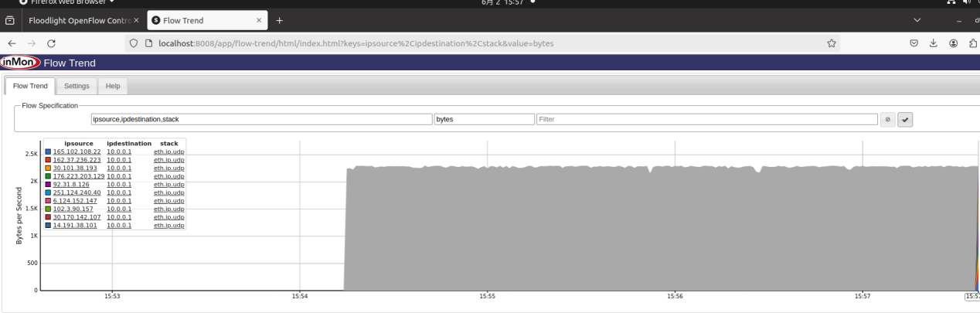Click the Firefox forward arrow
980x313 pixels.
click(32, 43)
